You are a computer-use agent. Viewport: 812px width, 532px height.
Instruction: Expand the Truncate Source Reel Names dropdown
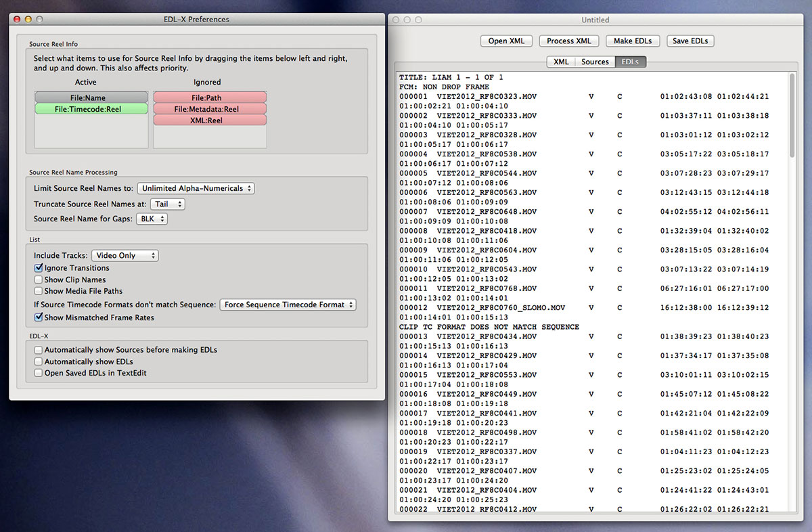point(167,204)
